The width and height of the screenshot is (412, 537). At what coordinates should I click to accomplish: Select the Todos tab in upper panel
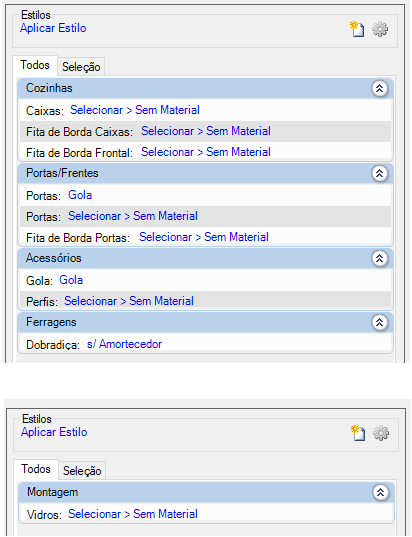point(35,65)
